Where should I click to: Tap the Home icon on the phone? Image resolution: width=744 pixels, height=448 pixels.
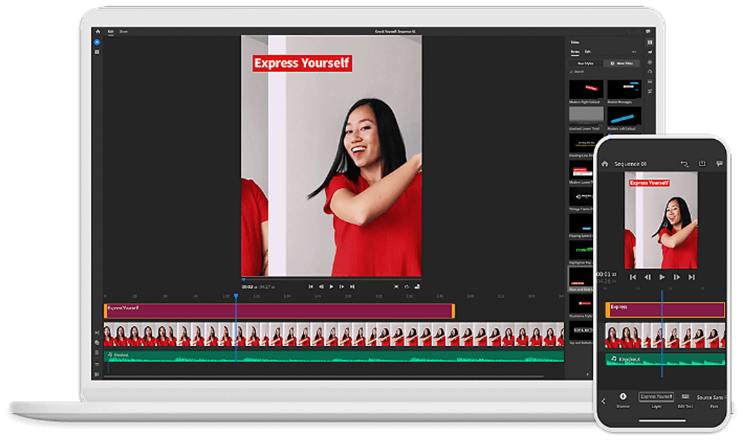point(605,164)
